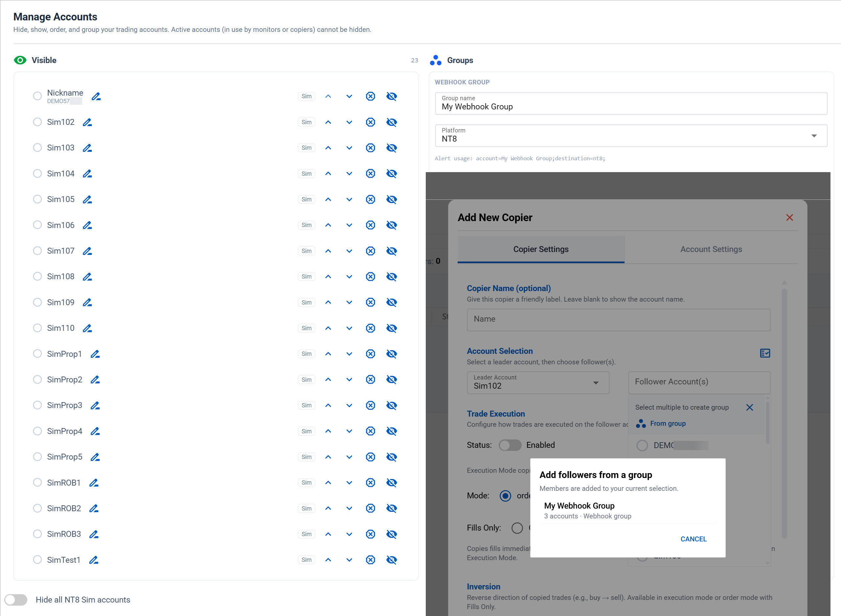Screen dimensions: 841x616
Task: Click the pencil icon beside SimROB1
Action: click(x=94, y=483)
